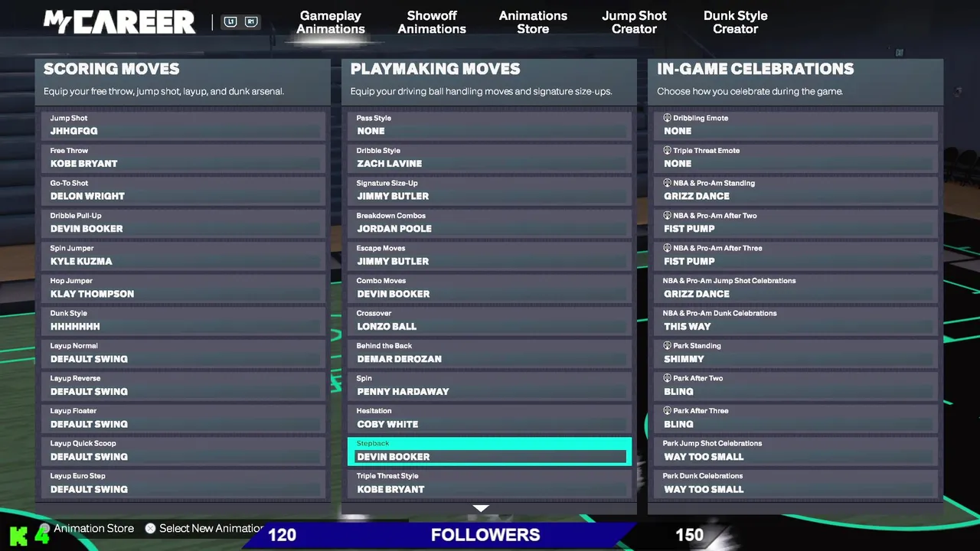This screenshot has height=551, width=980.
Task: Click the FOLLOWERS progress bar
Action: point(485,535)
